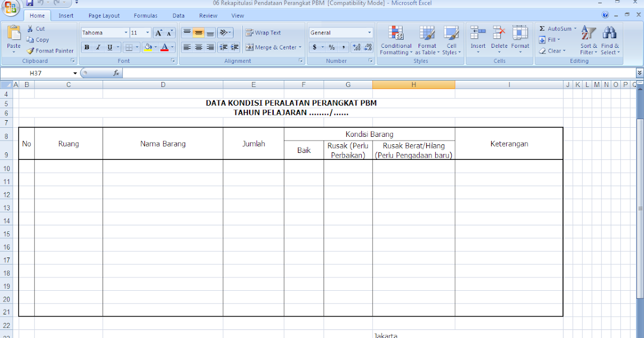The image size is (644, 338).
Task: Expand the Merge & Center options
Action: 299,47
